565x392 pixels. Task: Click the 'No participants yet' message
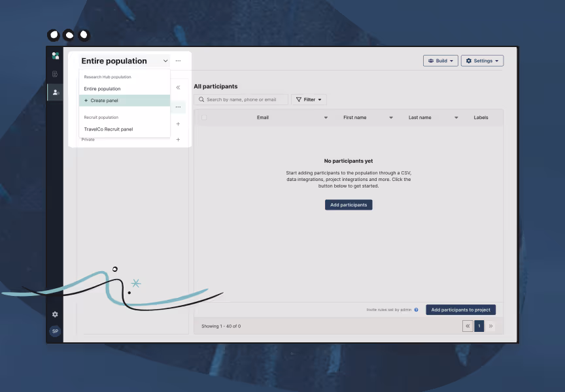[x=349, y=161]
